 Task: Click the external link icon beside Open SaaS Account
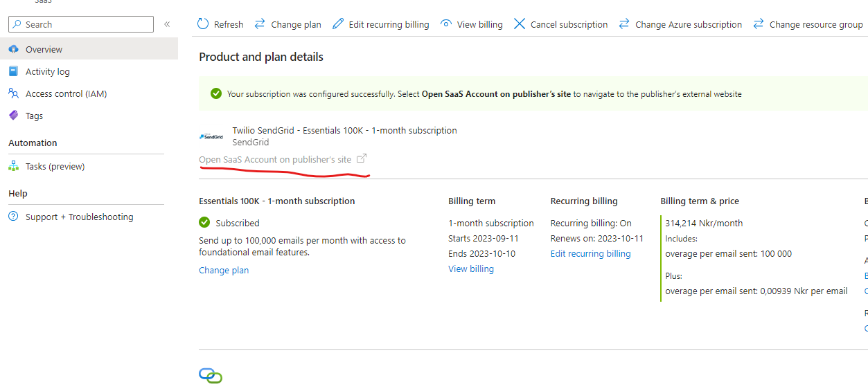click(x=362, y=159)
